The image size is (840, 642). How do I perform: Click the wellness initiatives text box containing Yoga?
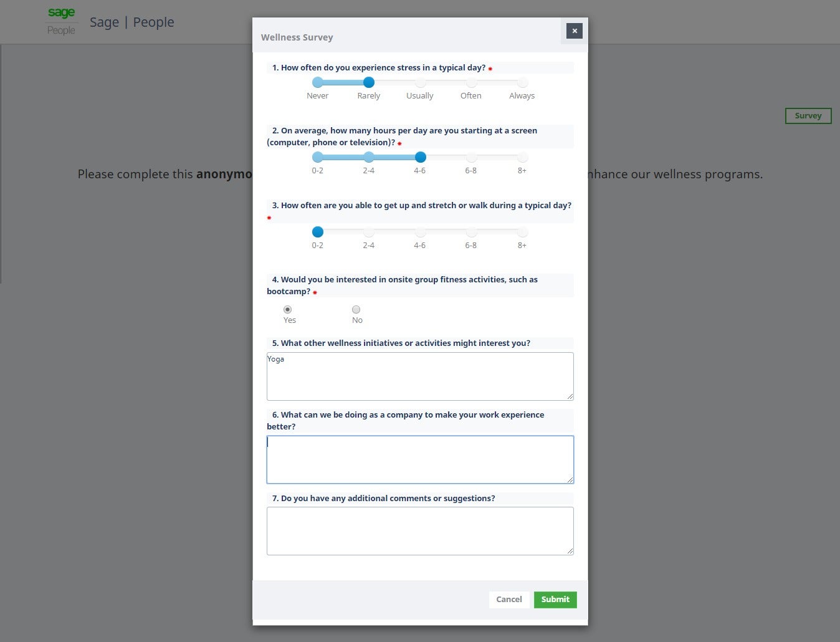click(x=419, y=376)
